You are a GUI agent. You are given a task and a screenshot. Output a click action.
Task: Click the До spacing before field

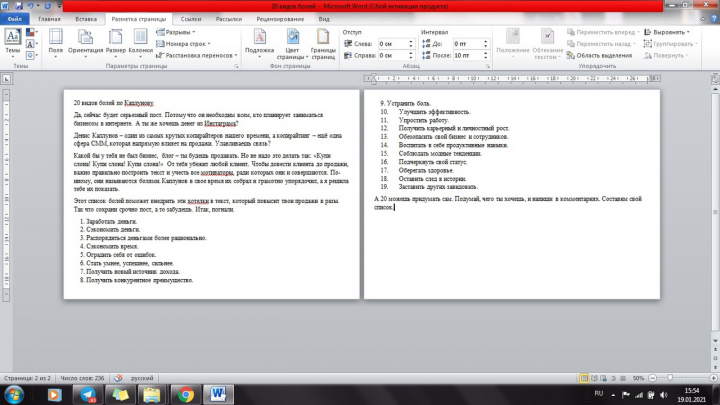coord(471,44)
